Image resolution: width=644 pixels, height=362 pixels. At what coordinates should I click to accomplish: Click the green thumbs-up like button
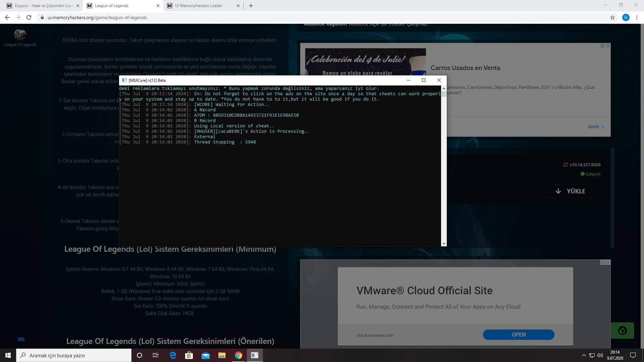[x=623, y=330]
